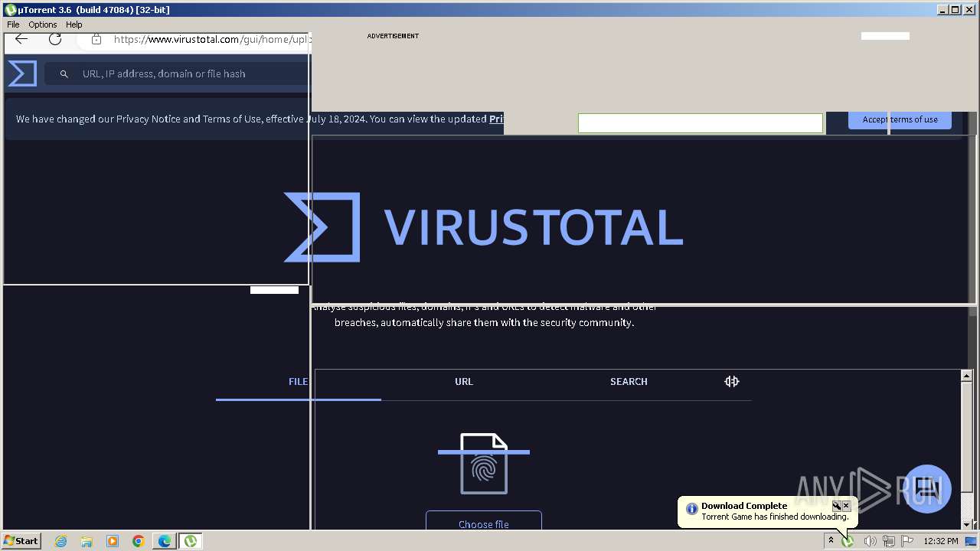Click the empty green-outlined text field
The width and height of the screenshot is (980, 551).
pyautogui.click(x=701, y=123)
